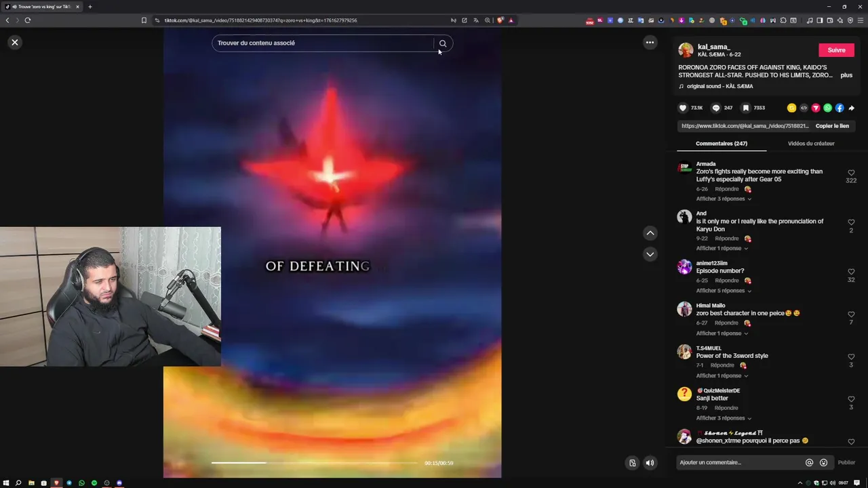Open the three-dot more options menu
This screenshot has height=488, width=868.
(x=650, y=42)
